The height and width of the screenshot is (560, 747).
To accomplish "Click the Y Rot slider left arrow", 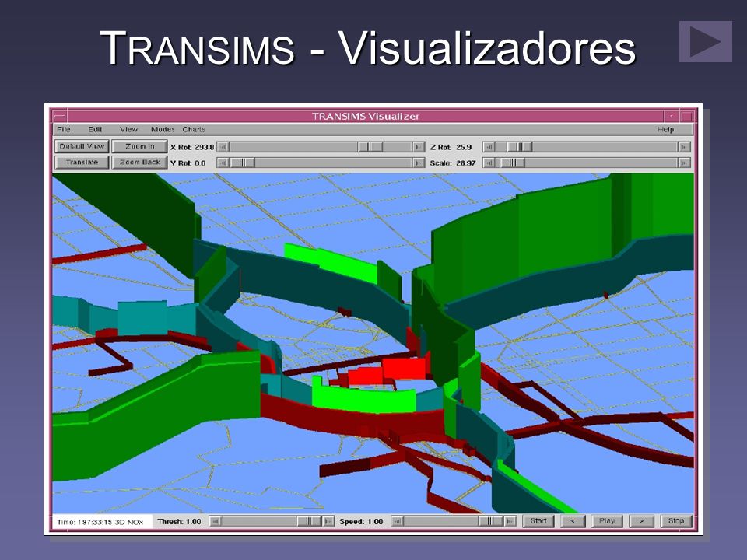I will click(223, 163).
